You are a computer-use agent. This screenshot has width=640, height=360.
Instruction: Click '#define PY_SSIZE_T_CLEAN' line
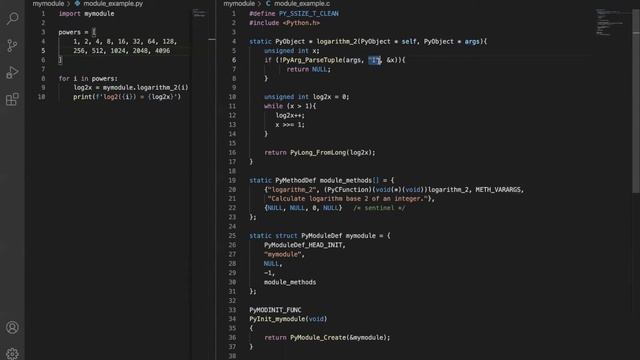(294, 13)
